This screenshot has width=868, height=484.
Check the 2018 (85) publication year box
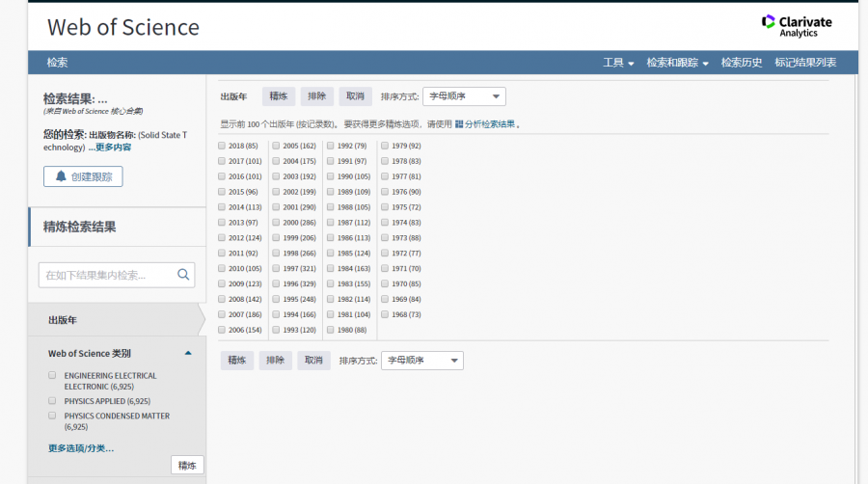(x=223, y=146)
